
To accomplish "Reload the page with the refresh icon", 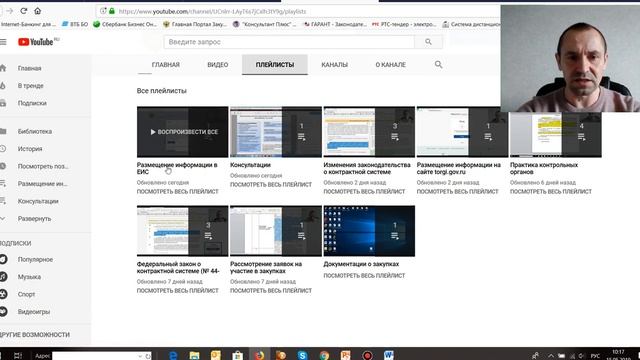I will click(24, 11).
